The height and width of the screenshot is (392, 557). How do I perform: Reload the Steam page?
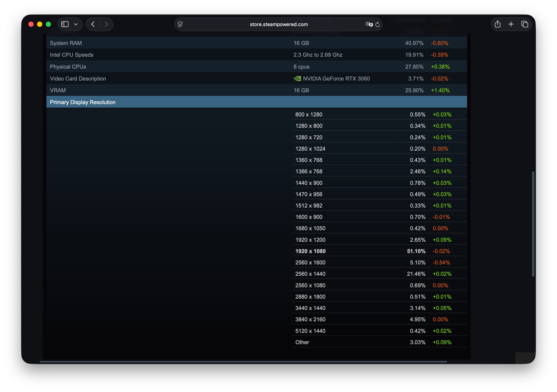tap(378, 24)
